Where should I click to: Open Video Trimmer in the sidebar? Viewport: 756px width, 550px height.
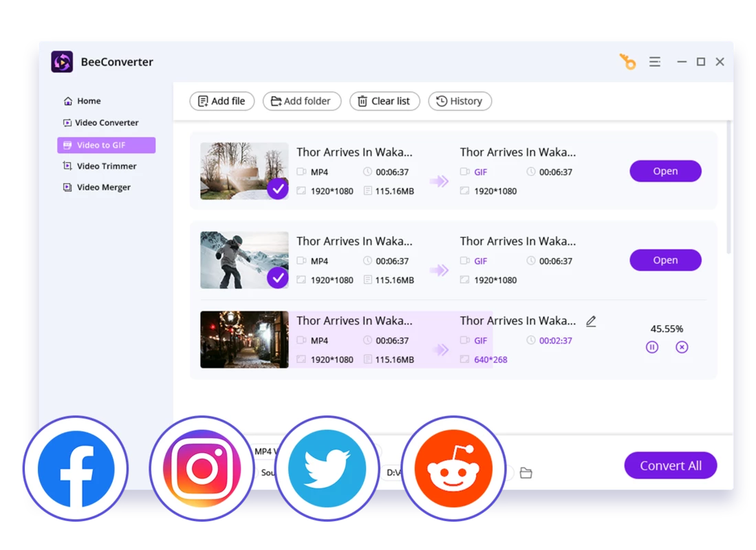(100, 166)
